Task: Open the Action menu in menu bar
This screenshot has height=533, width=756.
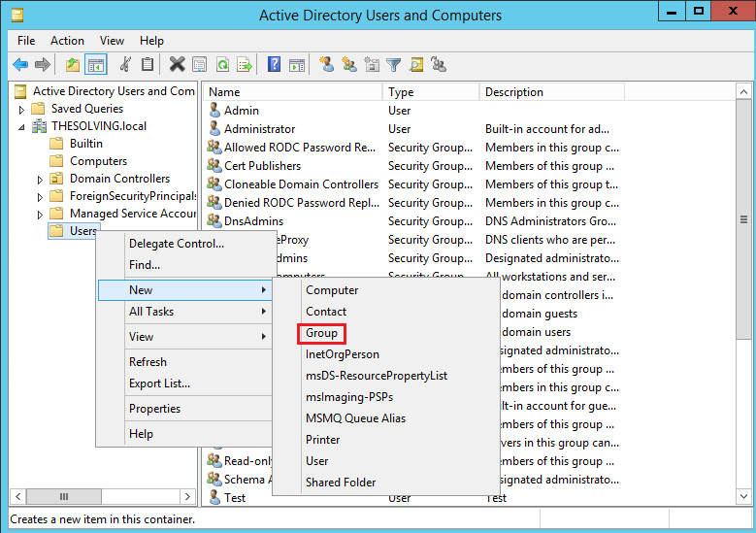Action: pos(67,41)
